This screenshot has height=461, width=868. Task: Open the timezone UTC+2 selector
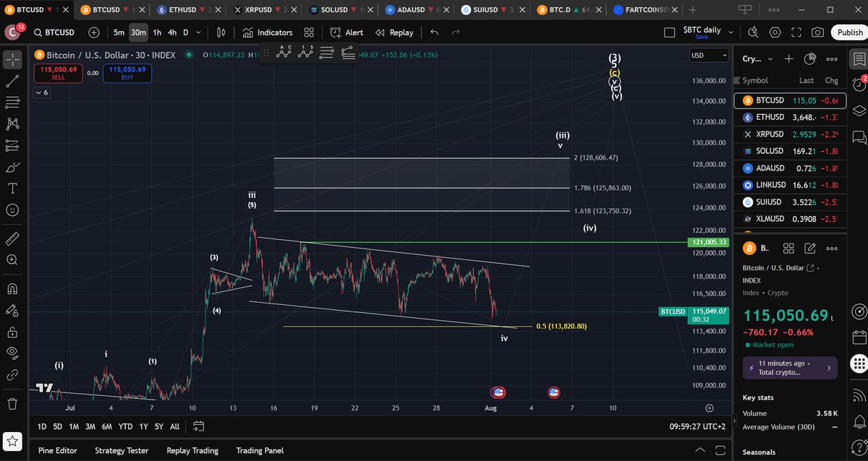(698, 427)
